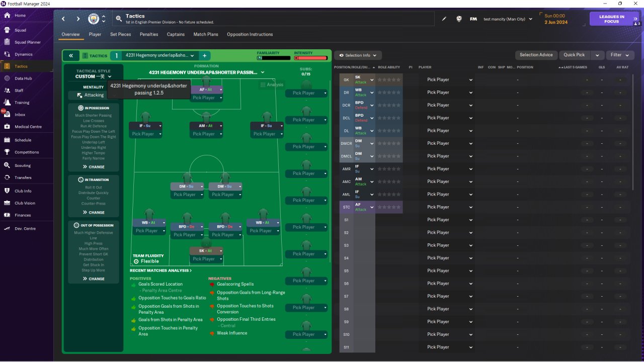Viewport: 644px width, 362px height.
Task: Click the Manchester City club badge
Action: (x=94, y=19)
